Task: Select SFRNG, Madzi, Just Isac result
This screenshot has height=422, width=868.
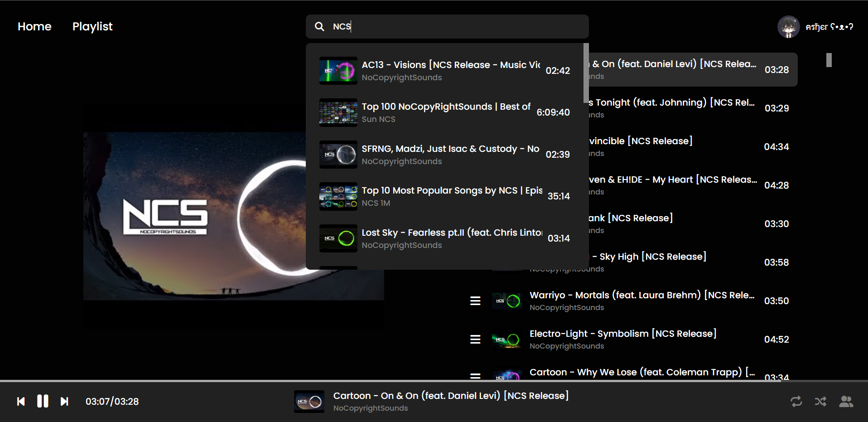Action: pos(444,155)
